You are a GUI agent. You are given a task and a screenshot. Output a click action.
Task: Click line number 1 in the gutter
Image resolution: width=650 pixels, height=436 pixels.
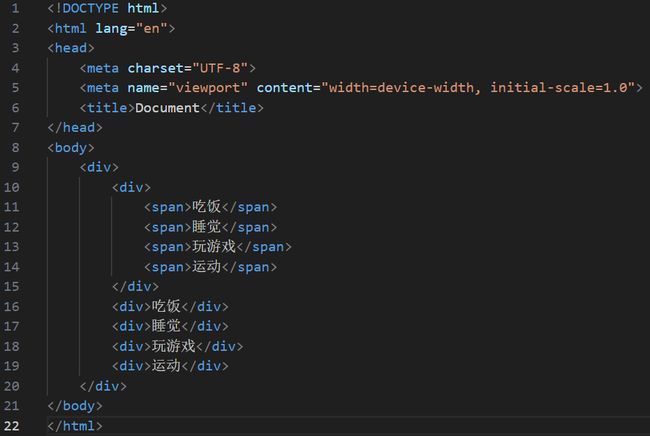click(x=15, y=8)
